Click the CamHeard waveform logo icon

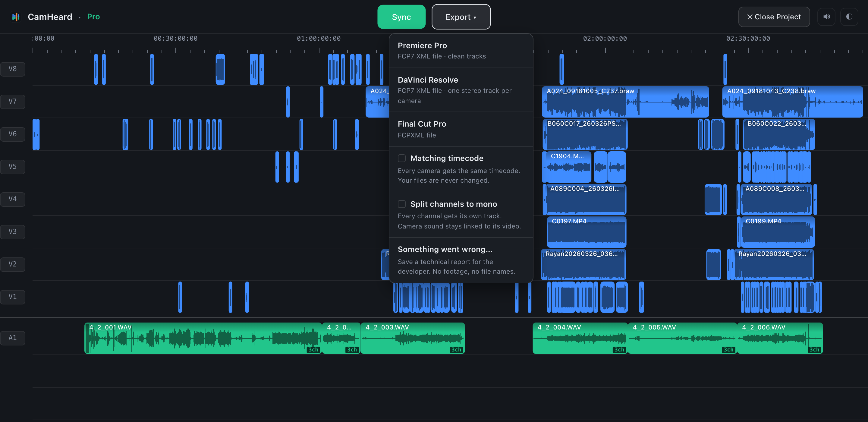15,17
